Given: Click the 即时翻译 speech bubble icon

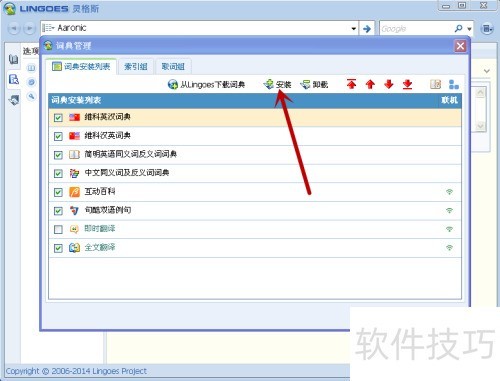Looking at the screenshot, I should point(74,229).
